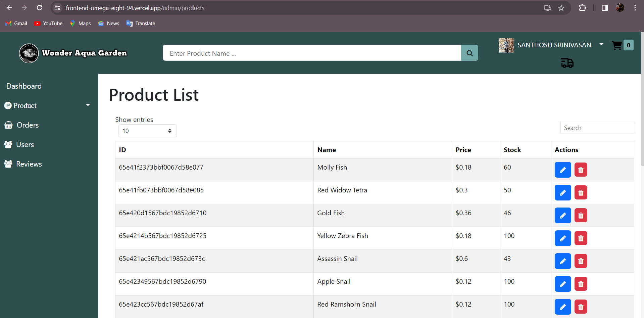Delete the Assassin Snail product
This screenshot has height=318, width=644.
pos(581,261)
